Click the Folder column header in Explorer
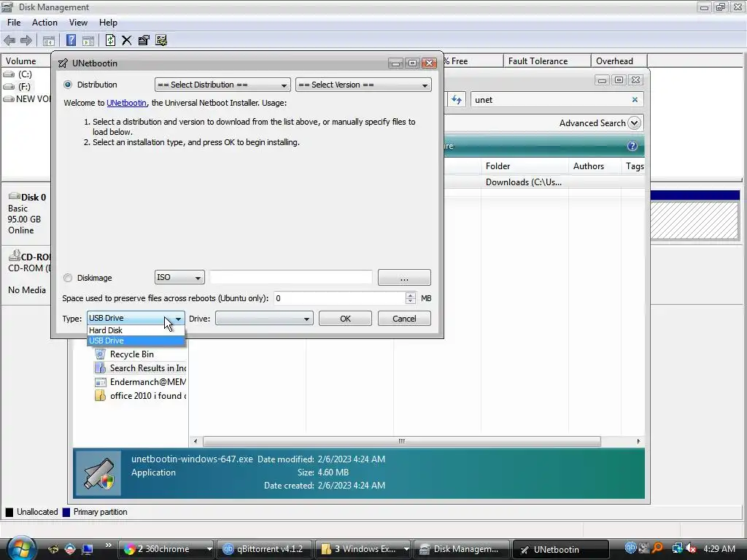 tap(525, 166)
